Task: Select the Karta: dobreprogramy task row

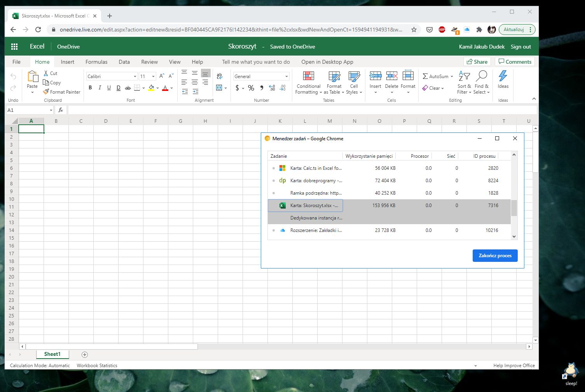Action: point(316,181)
